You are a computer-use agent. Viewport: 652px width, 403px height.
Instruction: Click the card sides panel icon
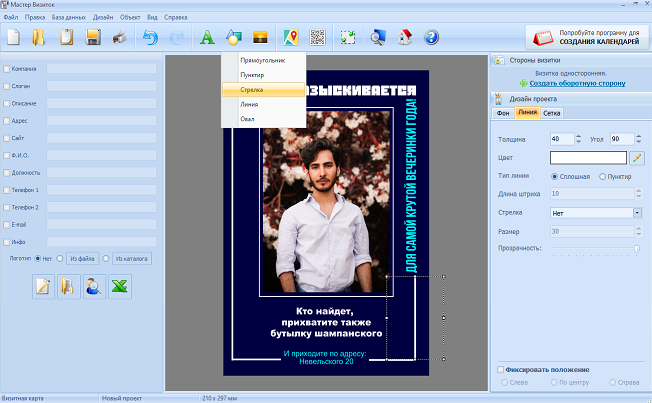click(499, 60)
